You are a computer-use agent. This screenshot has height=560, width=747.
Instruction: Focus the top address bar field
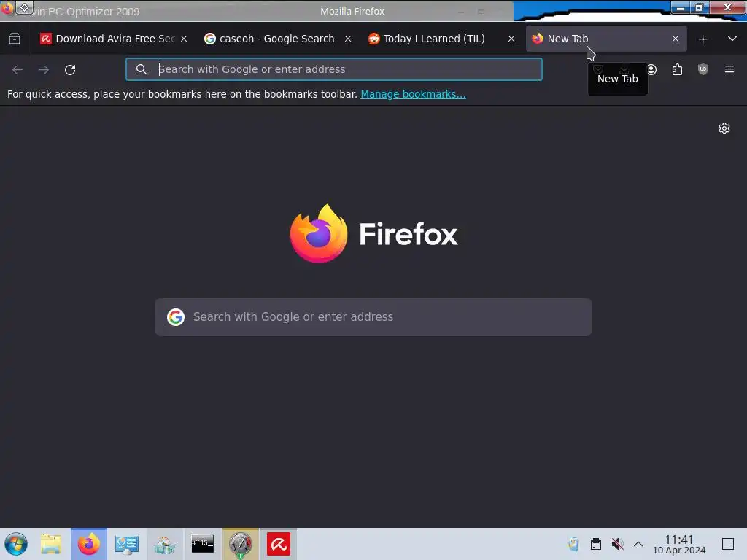[334, 69]
